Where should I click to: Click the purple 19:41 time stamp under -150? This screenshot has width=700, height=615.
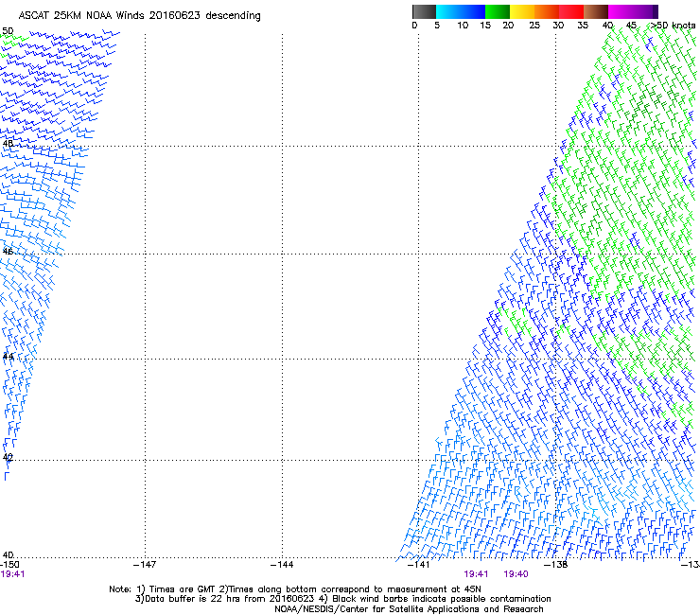(x=12, y=574)
